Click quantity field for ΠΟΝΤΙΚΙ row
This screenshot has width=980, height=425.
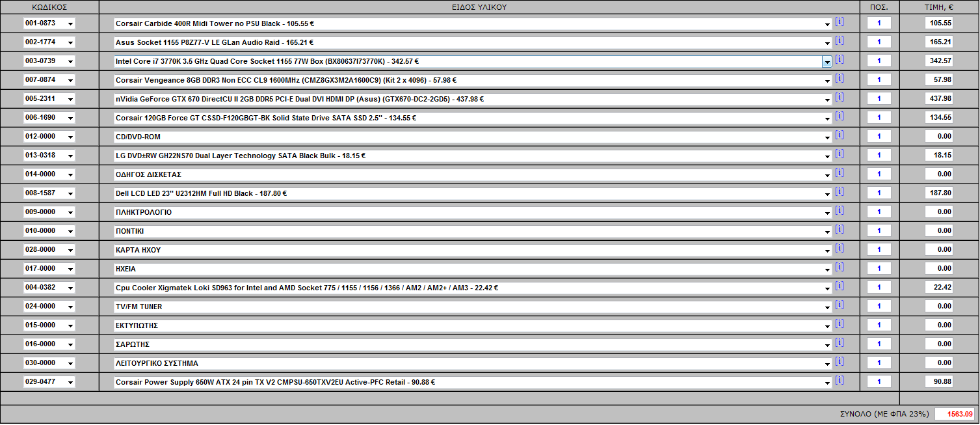coord(879,231)
